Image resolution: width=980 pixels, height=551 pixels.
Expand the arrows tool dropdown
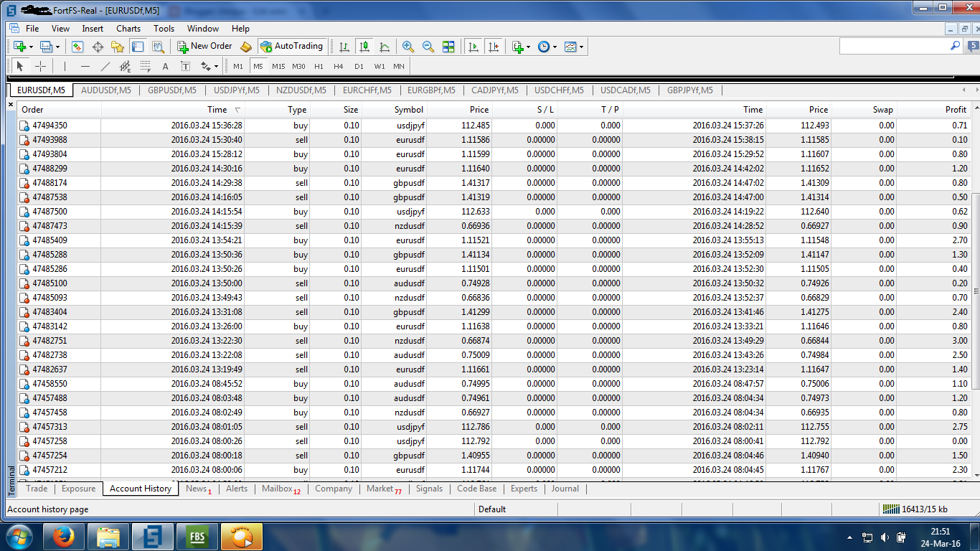216,67
